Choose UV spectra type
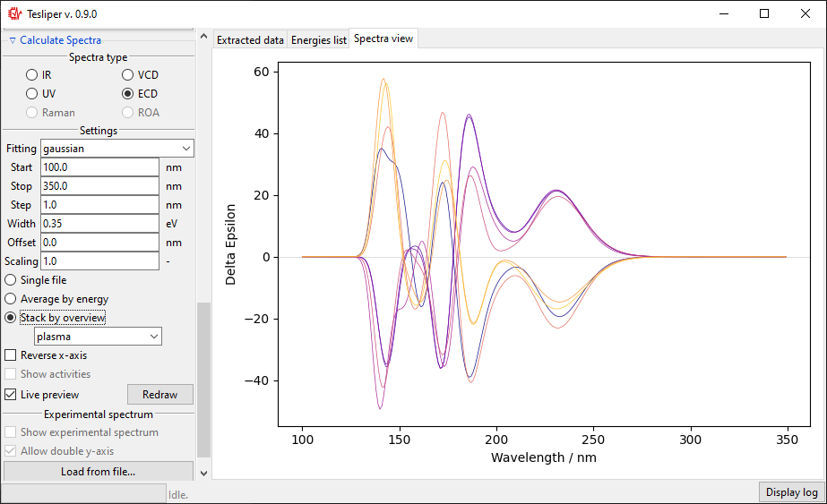 coord(32,94)
